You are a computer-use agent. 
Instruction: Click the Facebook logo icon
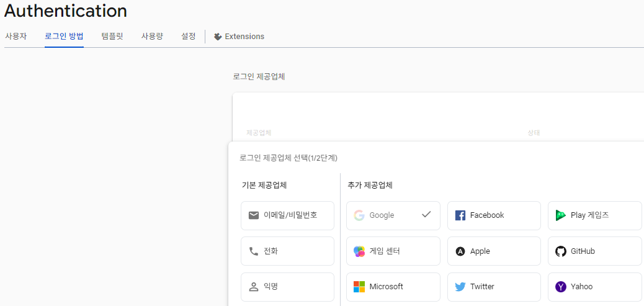pyautogui.click(x=460, y=215)
